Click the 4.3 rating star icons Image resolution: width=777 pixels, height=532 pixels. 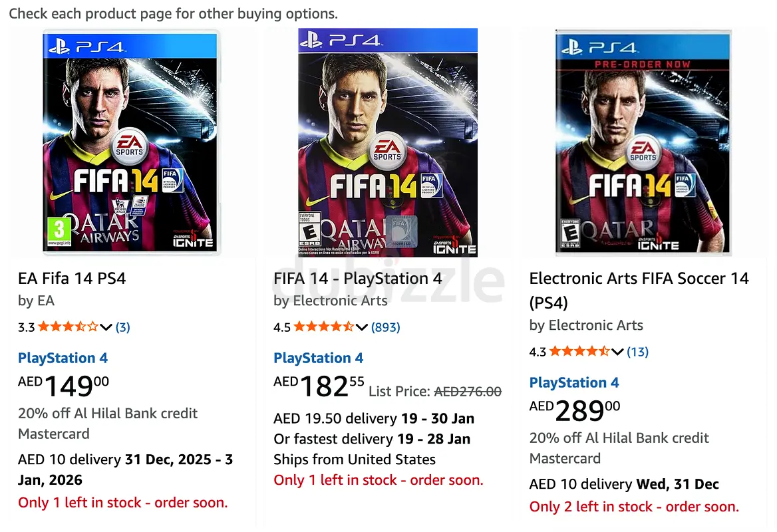(579, 352)
